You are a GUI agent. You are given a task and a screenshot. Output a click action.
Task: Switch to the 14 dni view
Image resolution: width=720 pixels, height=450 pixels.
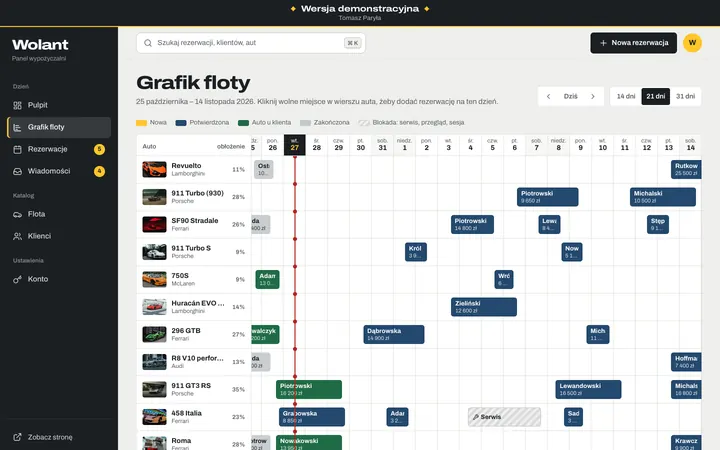626,96
